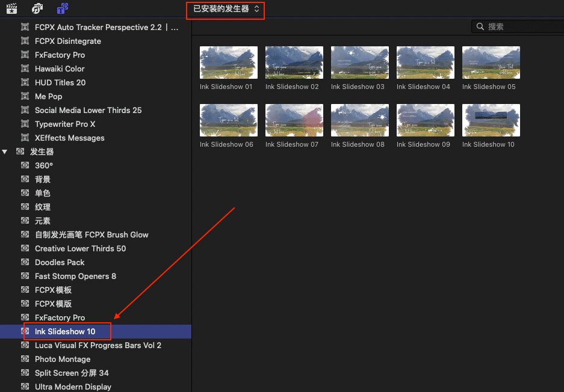Click the 搜索 search field
The width and height of the screenshot is (564, 392).
(x=518, y=26)
